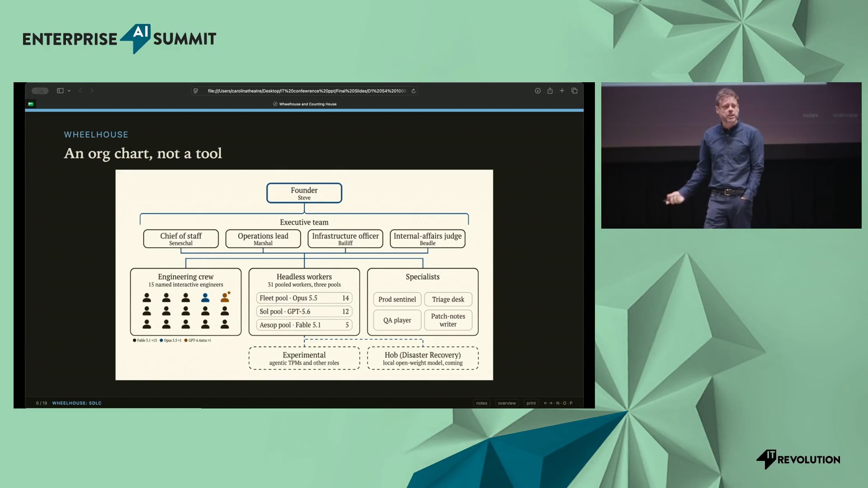Show the tab overview icon
This screenshot has height=488, width=868.
pyautogui.click(x=575, y=91)
